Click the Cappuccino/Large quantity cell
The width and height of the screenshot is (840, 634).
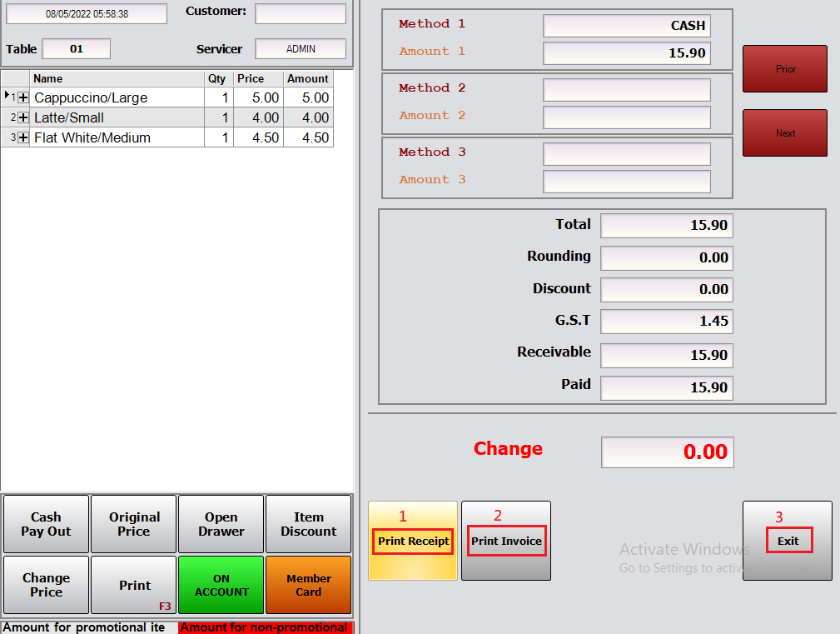tap(219, 97)
